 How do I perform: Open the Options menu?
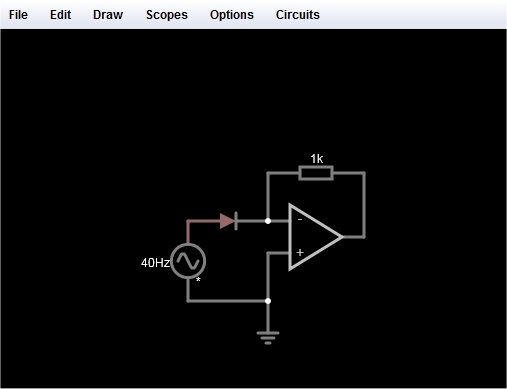(232, 15)
